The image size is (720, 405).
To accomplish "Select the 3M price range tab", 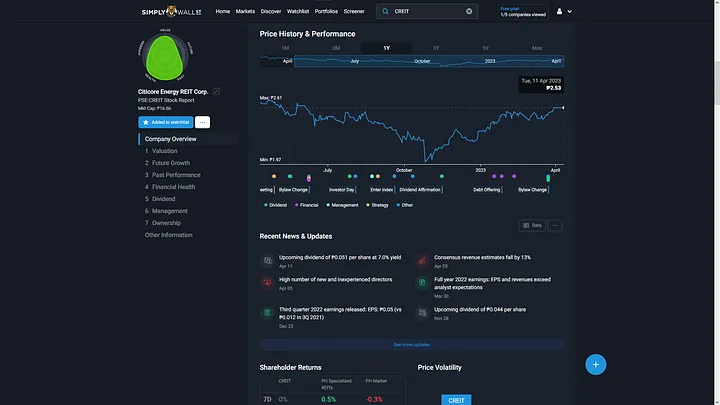I will (336, 48).
